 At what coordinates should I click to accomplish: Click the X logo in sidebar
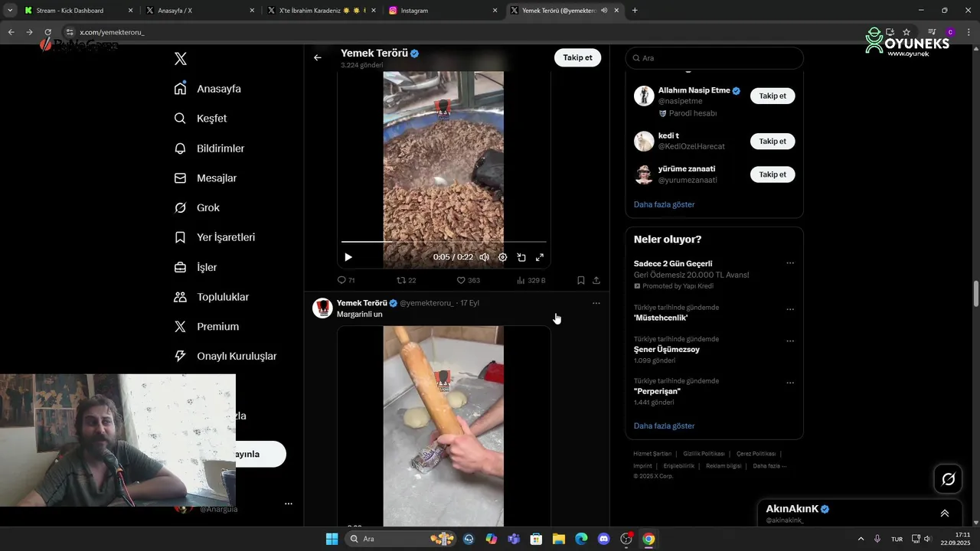[181, 59]
